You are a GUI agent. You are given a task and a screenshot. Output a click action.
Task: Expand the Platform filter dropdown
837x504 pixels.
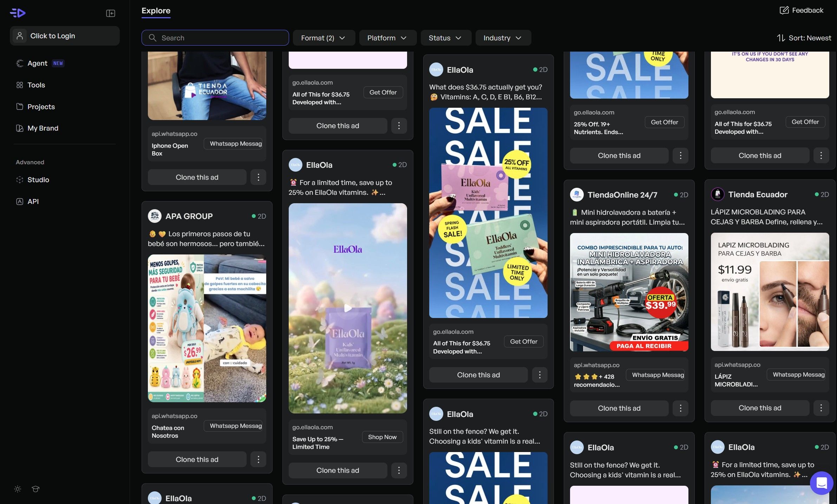pyautogui.click(x=388, y=38)
